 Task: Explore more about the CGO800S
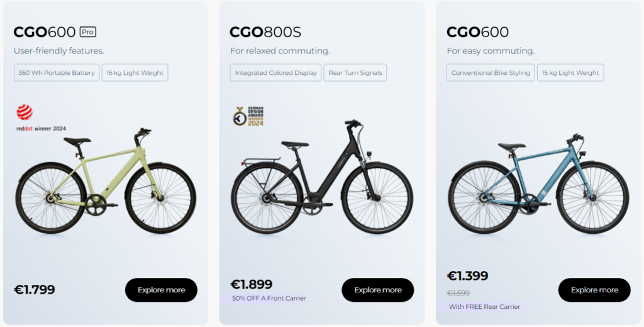click(377, 290)
